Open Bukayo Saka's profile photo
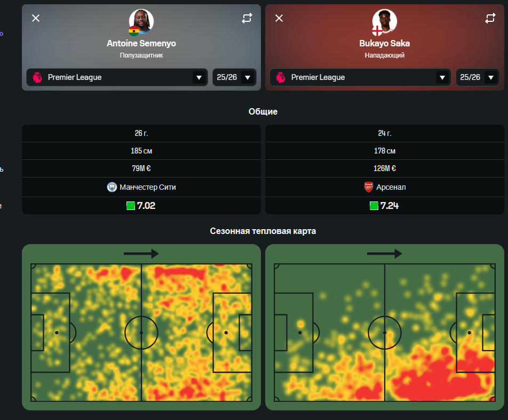The height and width of the screenshot is (420, 508). [x=385, y=21]
